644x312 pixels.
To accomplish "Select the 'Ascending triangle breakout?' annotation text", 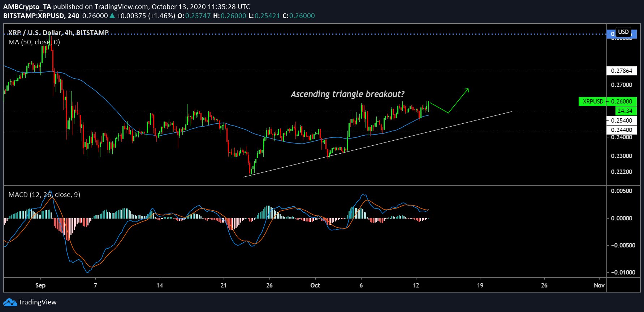I will point(347,94).
